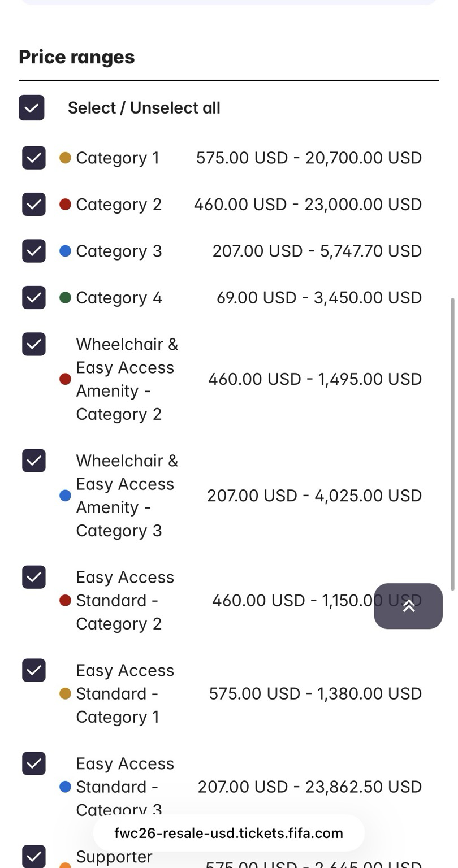Uncheck the Category 4 checkbox
This screenshot has height=868, width=458.
coord(34,297)
